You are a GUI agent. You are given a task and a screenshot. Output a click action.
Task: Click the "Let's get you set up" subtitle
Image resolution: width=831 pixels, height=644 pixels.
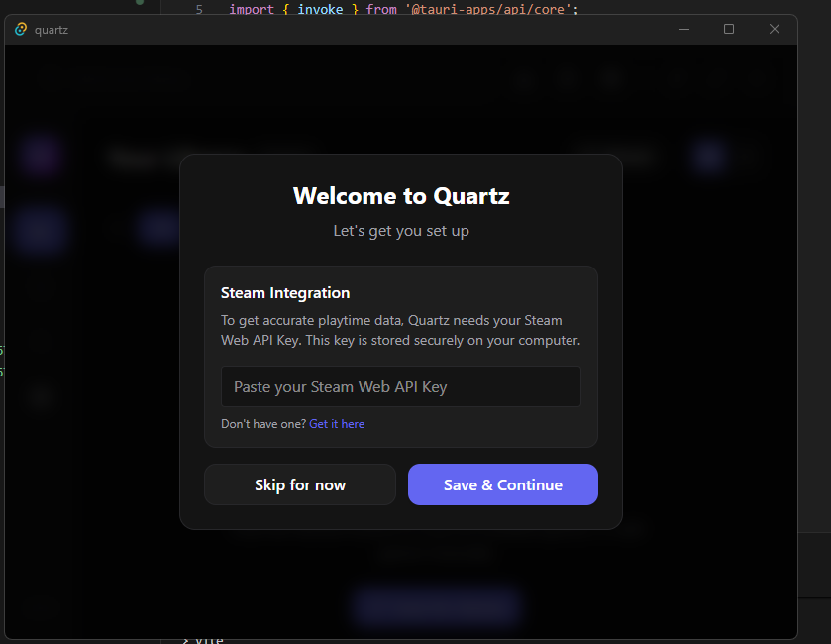tap(401, 231)
